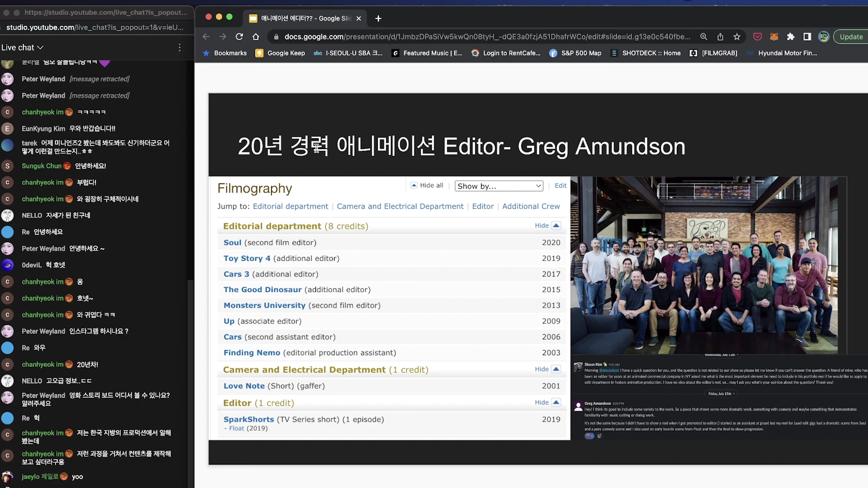Click the year 2020 beside Soul

551,243
